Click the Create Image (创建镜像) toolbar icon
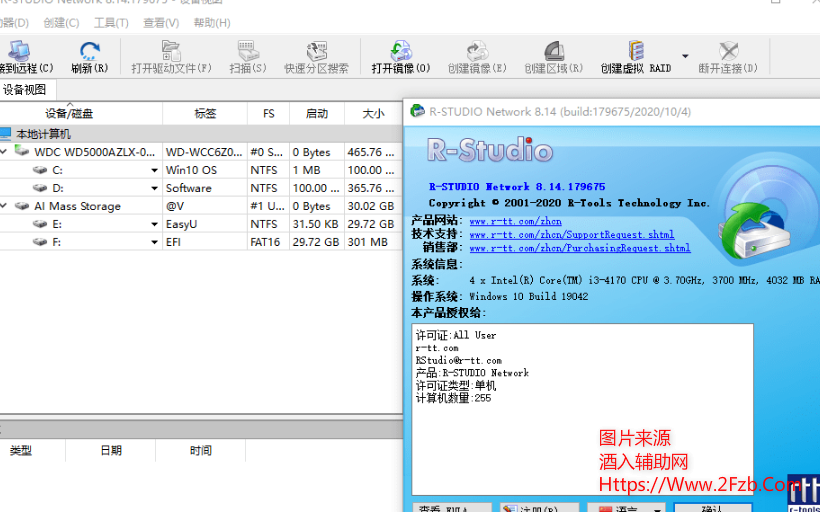 [x=477, y=52]
